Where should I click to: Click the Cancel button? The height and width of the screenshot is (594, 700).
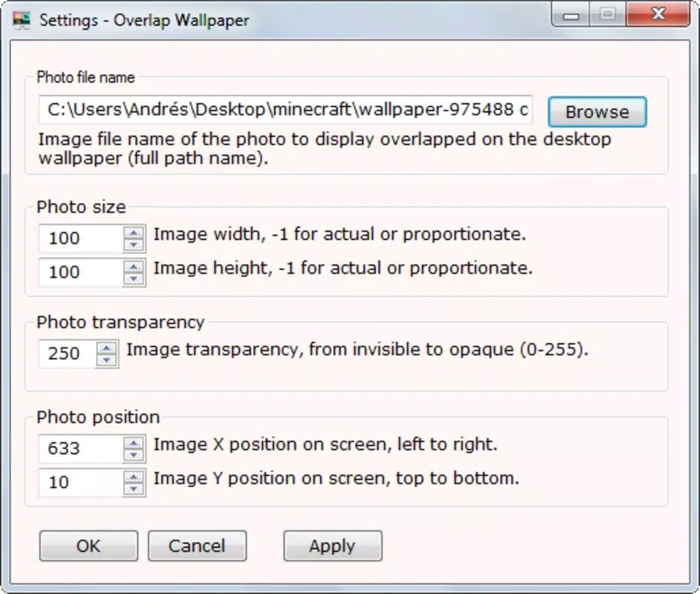tap(198, 546)
